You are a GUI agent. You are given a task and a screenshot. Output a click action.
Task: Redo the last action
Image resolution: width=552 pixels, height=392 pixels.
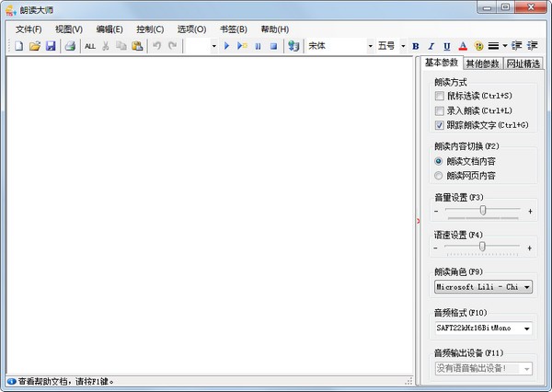pos(173,46)
